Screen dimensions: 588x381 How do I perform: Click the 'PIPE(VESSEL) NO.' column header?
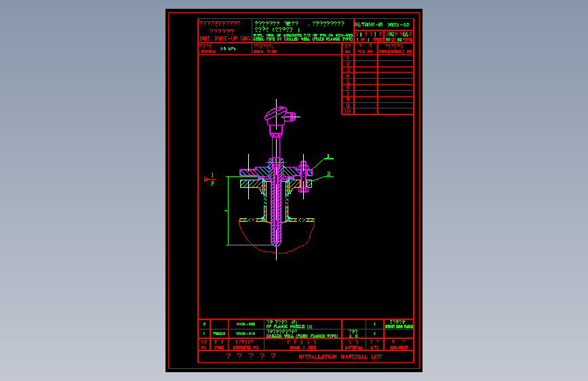[395, 52]
